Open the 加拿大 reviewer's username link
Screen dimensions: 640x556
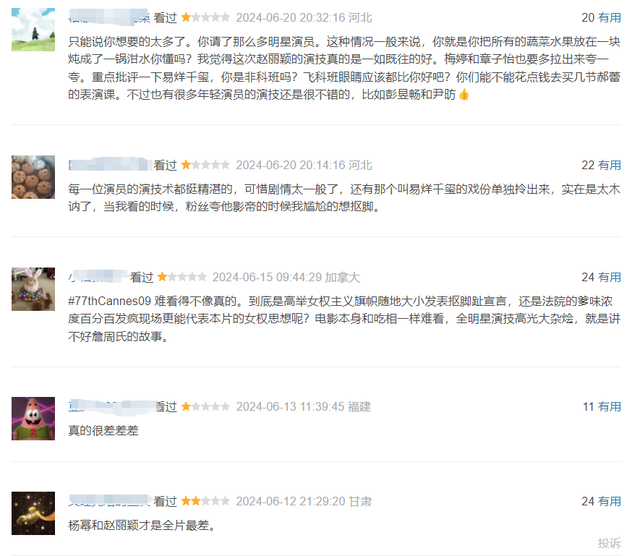(x=98, y=277)
